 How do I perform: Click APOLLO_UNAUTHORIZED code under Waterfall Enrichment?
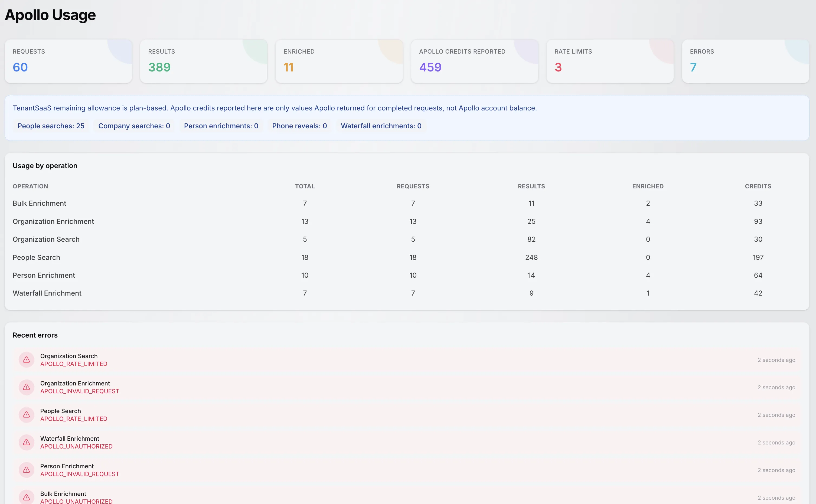tap(76, 447)
